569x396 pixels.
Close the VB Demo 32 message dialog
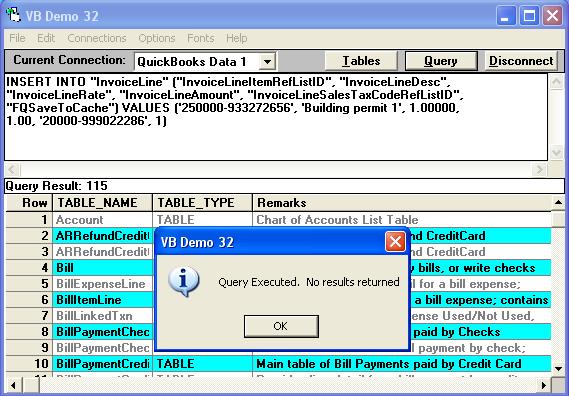pyautogui.click(x=395, y=242)
